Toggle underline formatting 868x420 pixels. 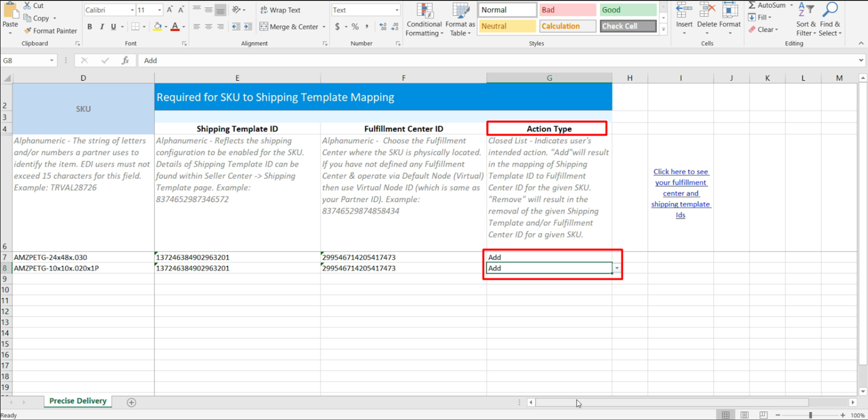coord(113,27)
